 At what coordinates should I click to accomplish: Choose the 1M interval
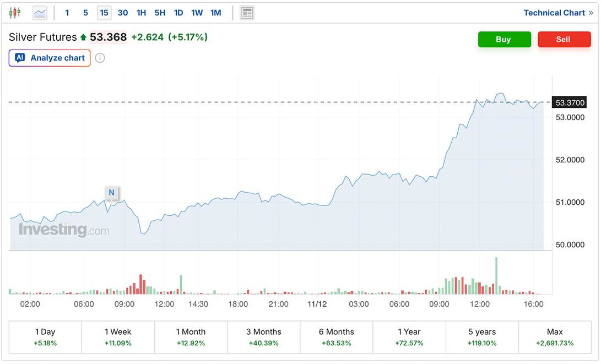216,13
